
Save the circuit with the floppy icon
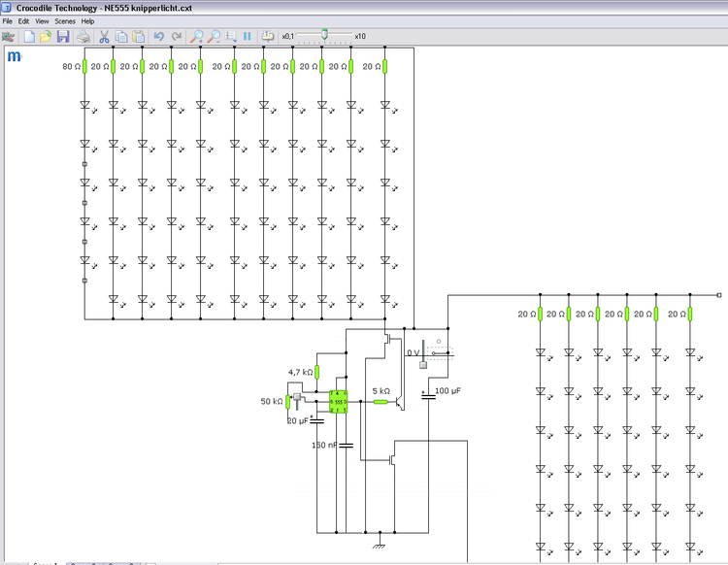[x=62, y=37]
